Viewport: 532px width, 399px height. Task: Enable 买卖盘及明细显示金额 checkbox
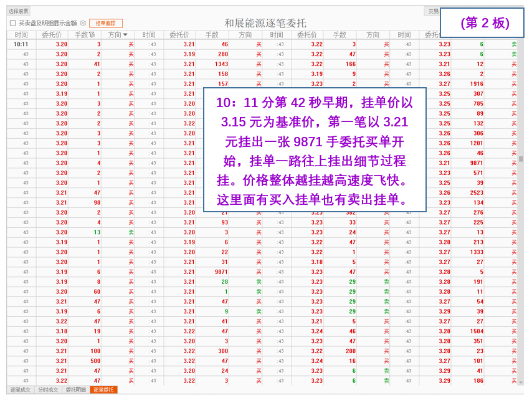13,23
